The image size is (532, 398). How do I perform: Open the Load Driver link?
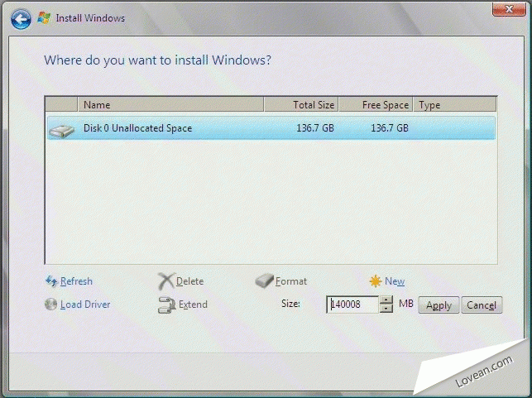(x=85, y=304)
